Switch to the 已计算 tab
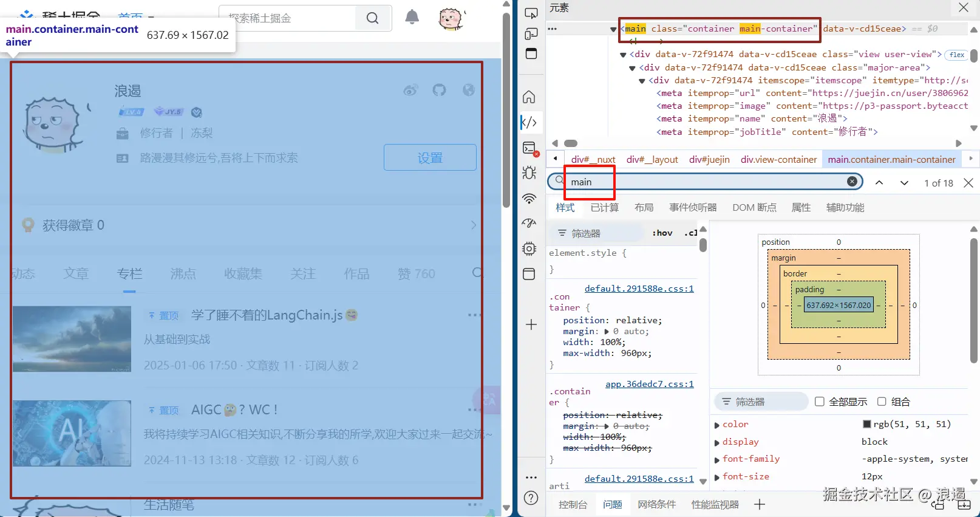The width and height of the screenshot is (980, 517). [x=605, y=208]
